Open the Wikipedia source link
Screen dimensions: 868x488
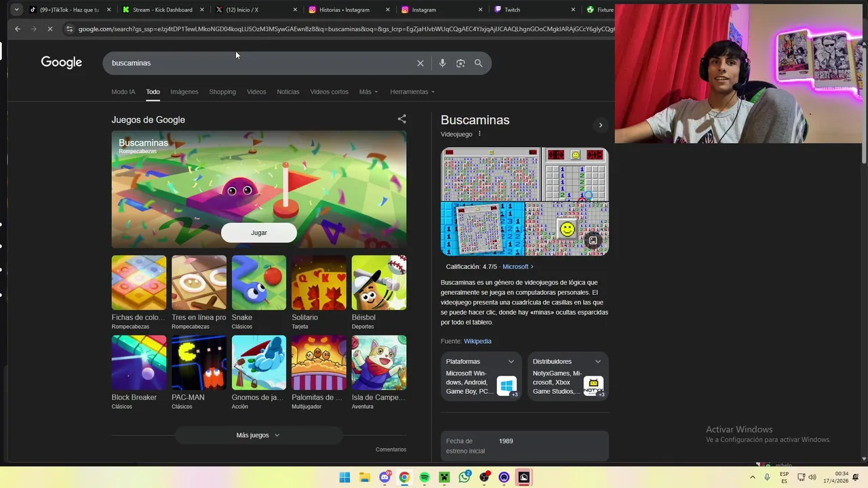[x=477, y=341]
